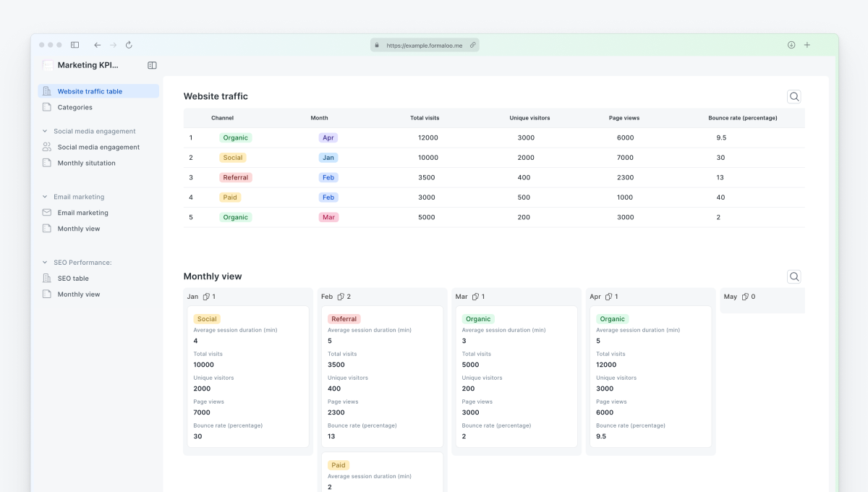Click the 2300 page views table cell

(625, 177)
